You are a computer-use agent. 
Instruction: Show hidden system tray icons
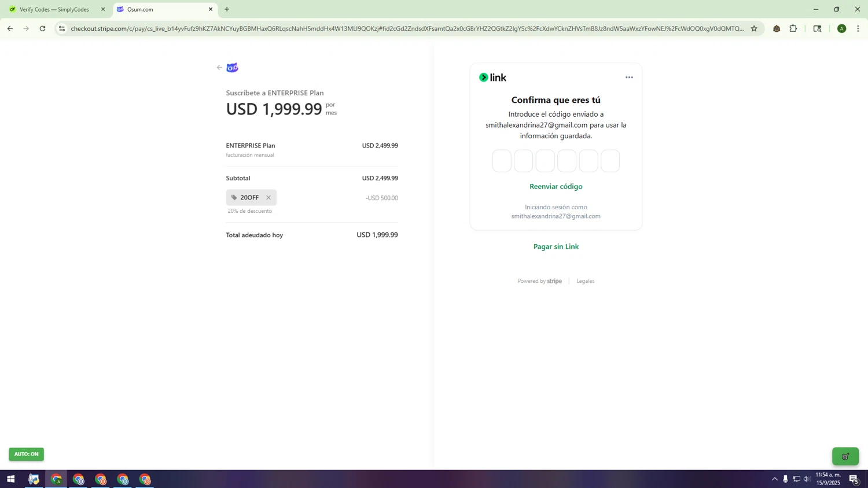coord(774,479)
